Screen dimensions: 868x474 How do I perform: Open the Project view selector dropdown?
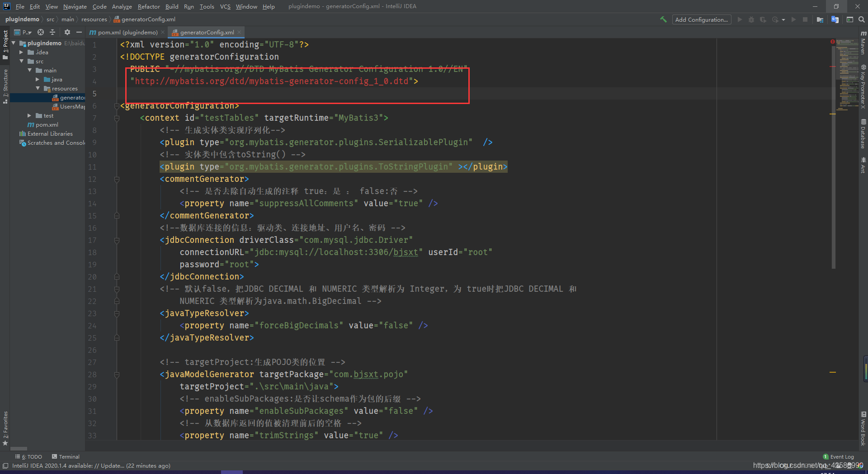click(23, 32)
